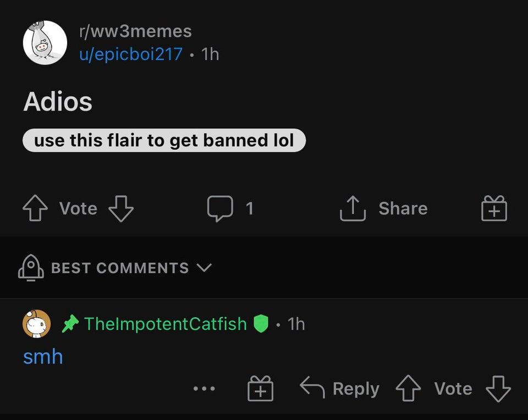
Task: Click the green moderator shield badge
Action: click(260, 324)
